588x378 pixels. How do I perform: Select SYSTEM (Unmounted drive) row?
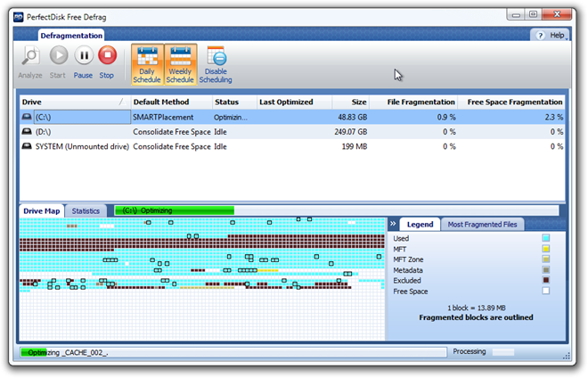292,146
